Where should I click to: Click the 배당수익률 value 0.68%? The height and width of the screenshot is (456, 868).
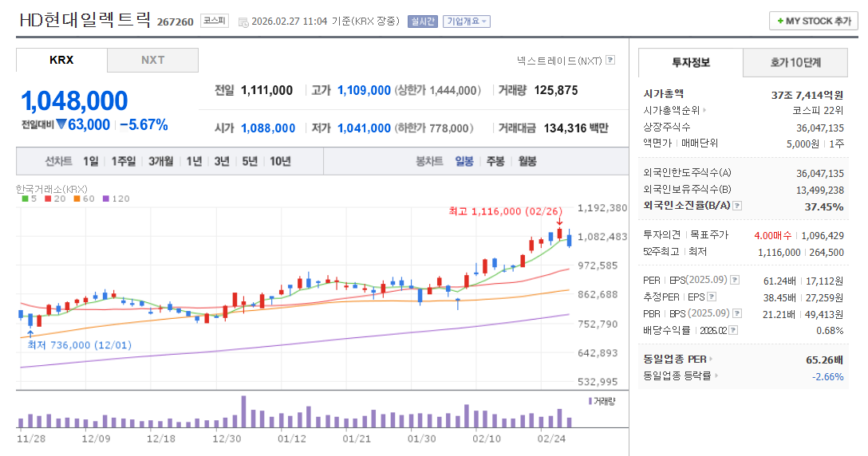(830, 331)
